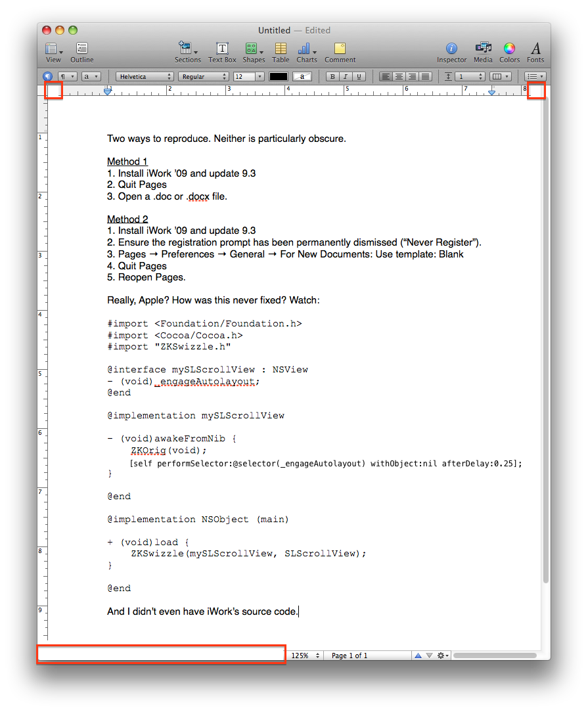Click the text 'Really, Apple? How was this never fixed?'
Image resolution: width=588 pixels, height=712 pixels.
(197, 301)
